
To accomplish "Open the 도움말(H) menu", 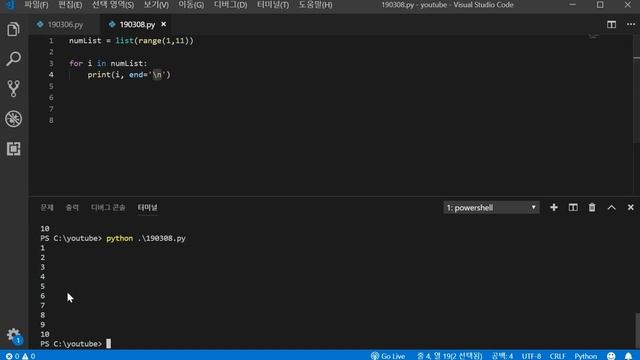I will click(x=315, y=5).
